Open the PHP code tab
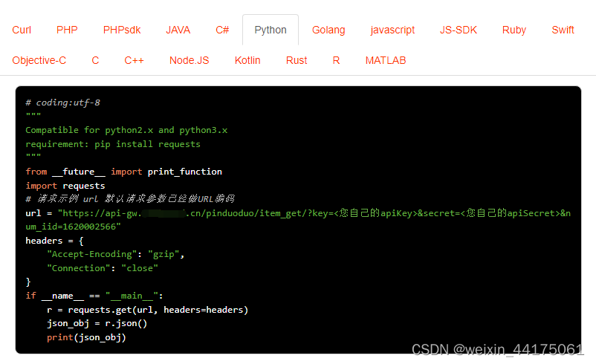 [x=67, y=30]
